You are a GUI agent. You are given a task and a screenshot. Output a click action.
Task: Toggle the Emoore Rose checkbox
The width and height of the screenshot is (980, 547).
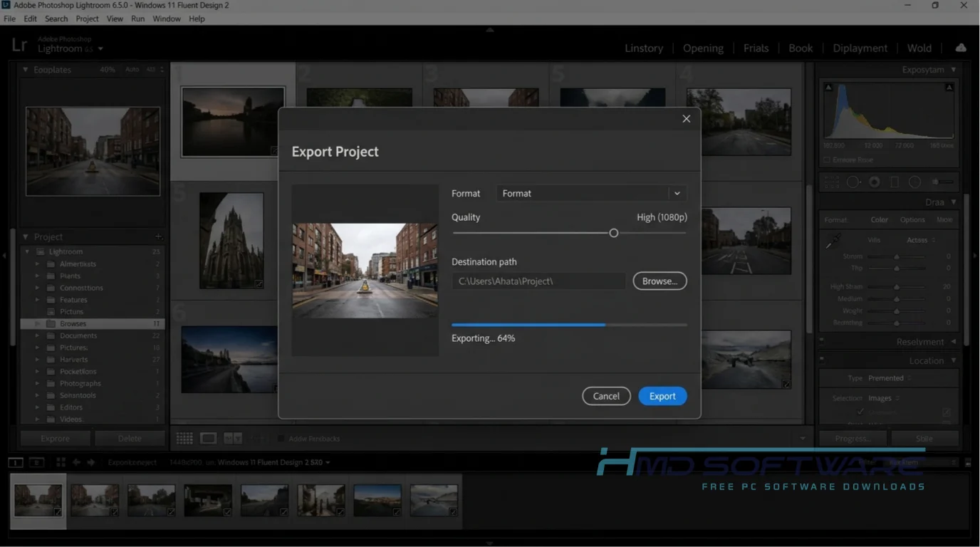coord(827,160)
